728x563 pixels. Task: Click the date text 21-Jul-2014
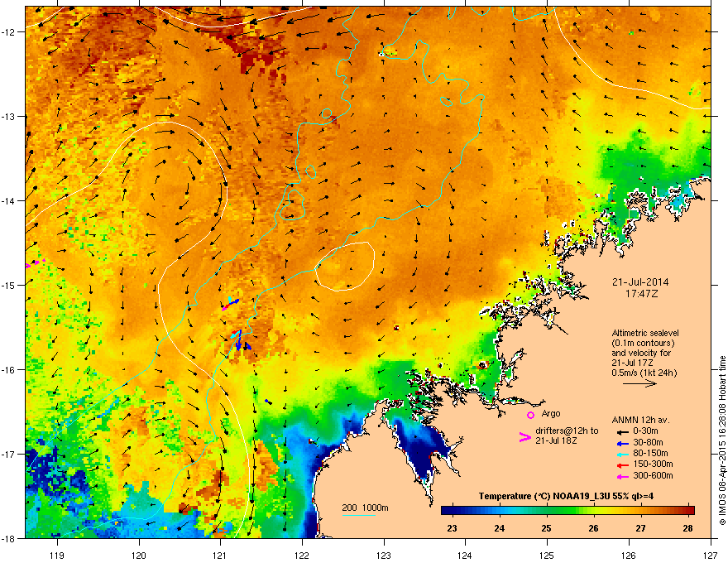click(640, 282)
